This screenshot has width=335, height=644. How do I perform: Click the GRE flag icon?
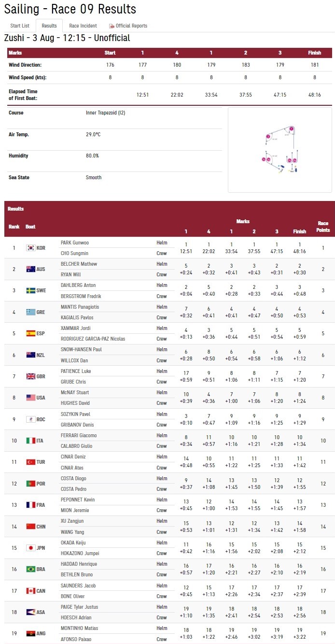(31, 312)
